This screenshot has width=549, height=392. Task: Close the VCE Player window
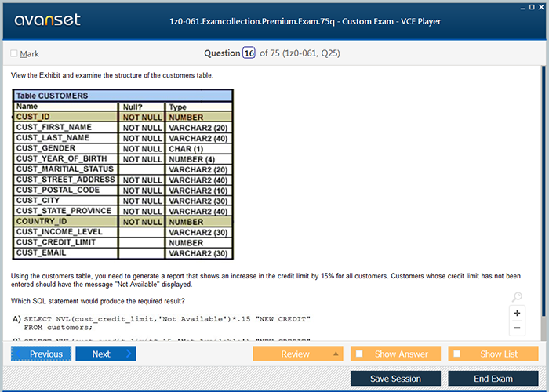point(540,6)
